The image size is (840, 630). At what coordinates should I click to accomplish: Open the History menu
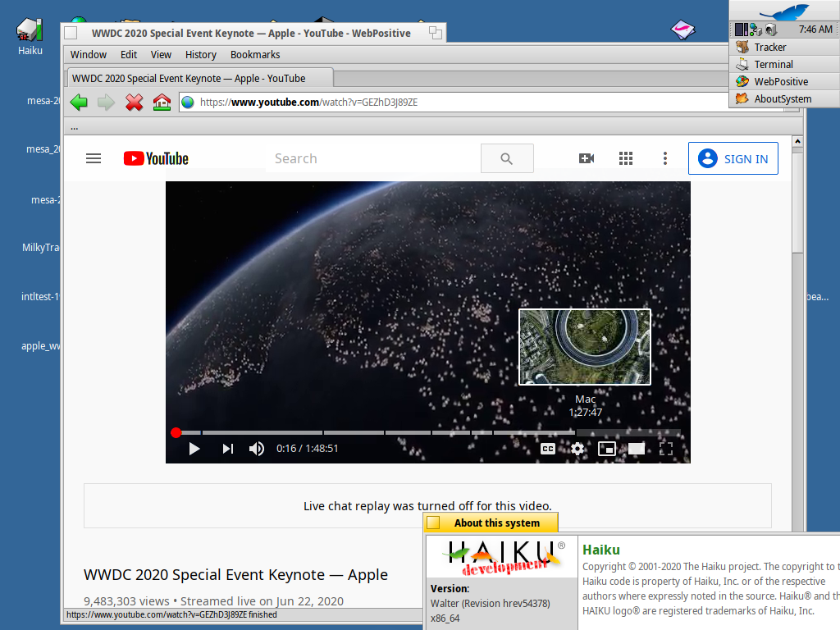(201, 55)
